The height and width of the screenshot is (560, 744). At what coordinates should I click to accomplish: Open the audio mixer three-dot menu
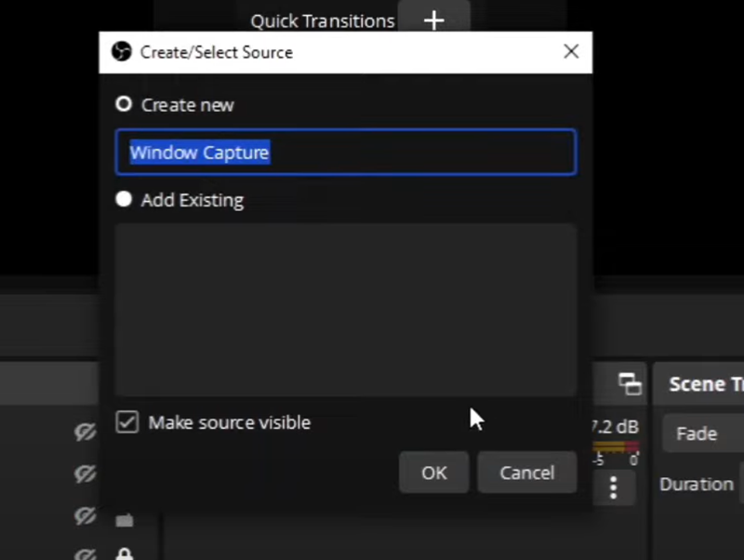(x=613, y=487)
